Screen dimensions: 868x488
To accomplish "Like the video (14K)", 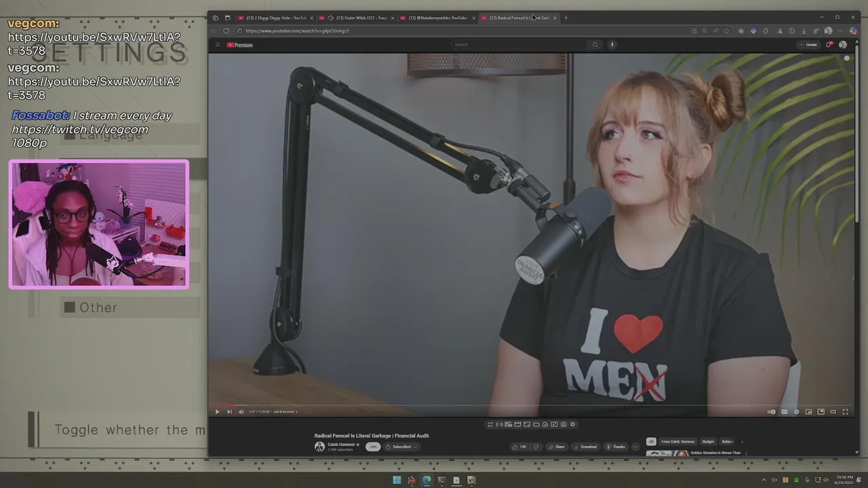I will 519,447.
